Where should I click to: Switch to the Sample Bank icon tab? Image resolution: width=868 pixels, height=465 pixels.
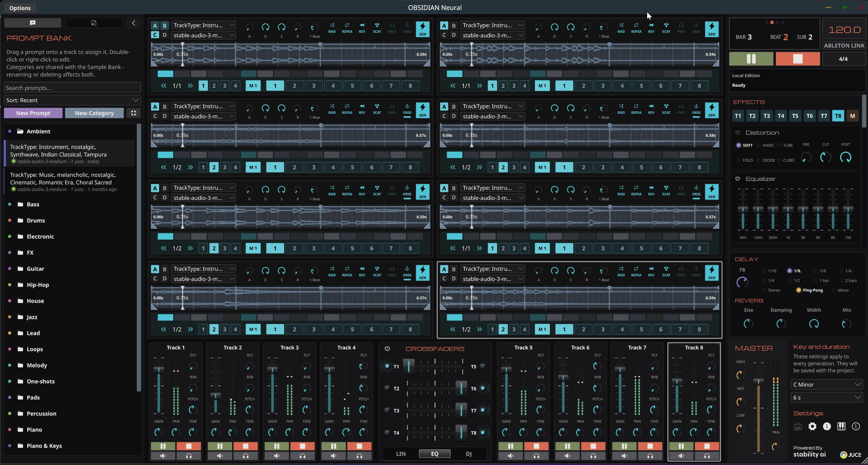tap(94, 23)
